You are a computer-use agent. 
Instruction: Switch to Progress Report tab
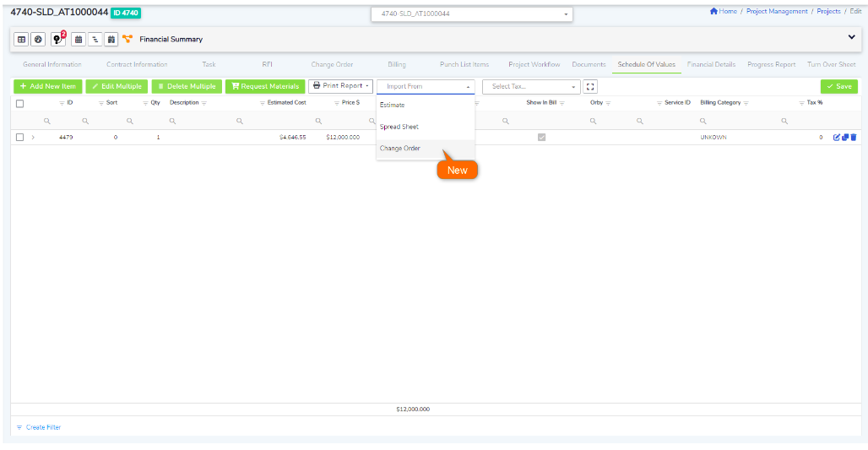point(771,64)
